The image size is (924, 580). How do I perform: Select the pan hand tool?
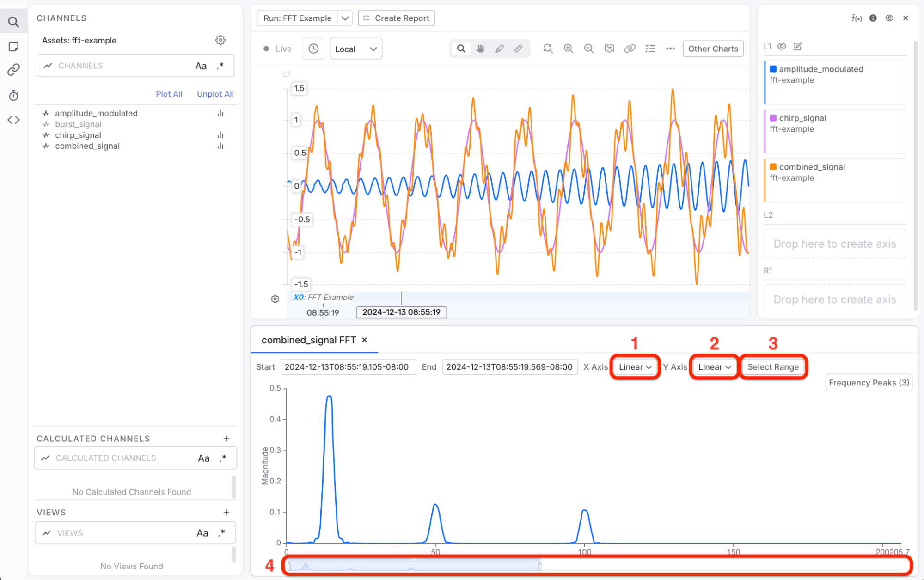[x=480, y=49]
